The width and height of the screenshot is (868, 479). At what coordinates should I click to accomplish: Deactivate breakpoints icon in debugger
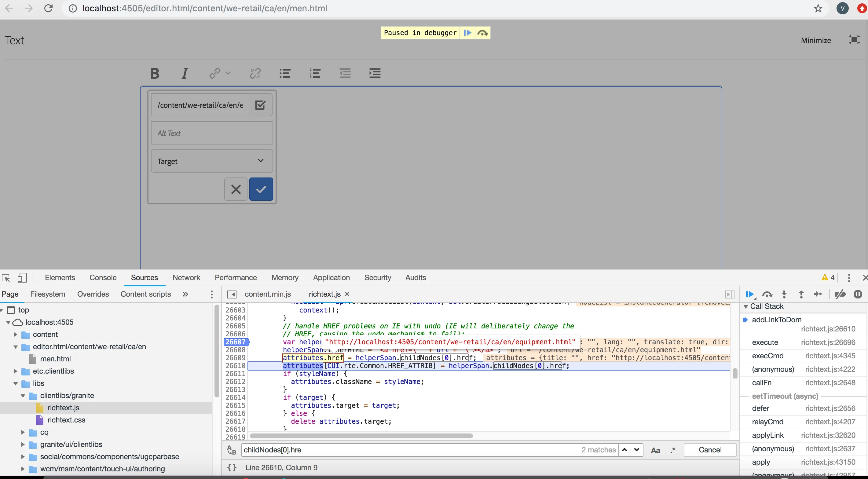pyautogui.click(x=841, y=294)
